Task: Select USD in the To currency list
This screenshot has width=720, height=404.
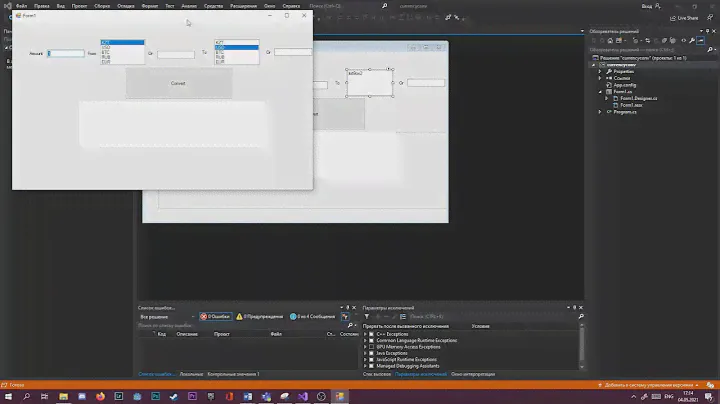Action: tap(236, 47)
